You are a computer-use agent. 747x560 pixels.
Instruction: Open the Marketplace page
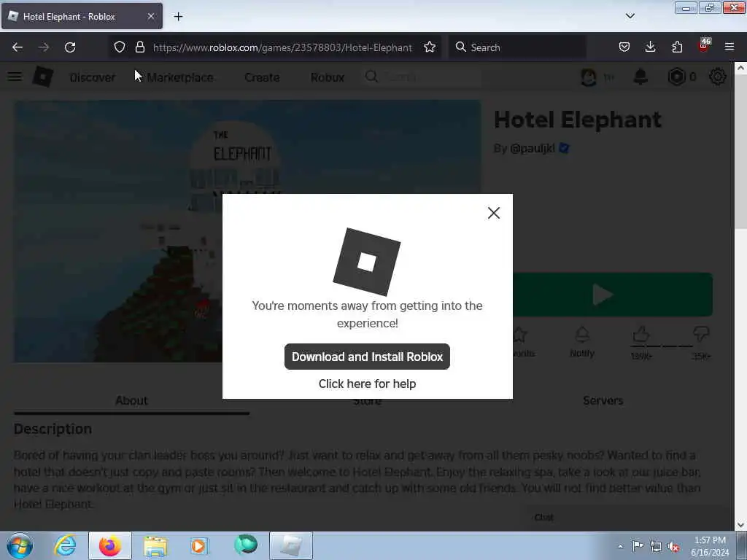(180, 77)
